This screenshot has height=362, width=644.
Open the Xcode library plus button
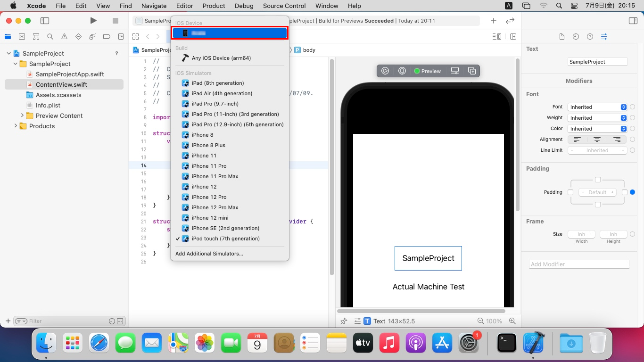pyautogui.click(x=493, y=21)
